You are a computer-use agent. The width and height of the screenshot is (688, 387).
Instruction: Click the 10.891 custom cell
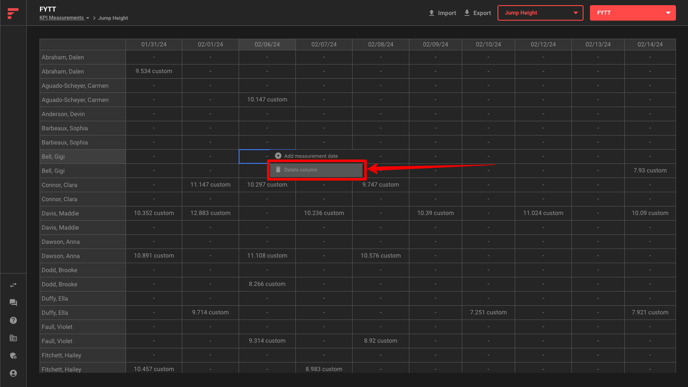coord(154,255)
